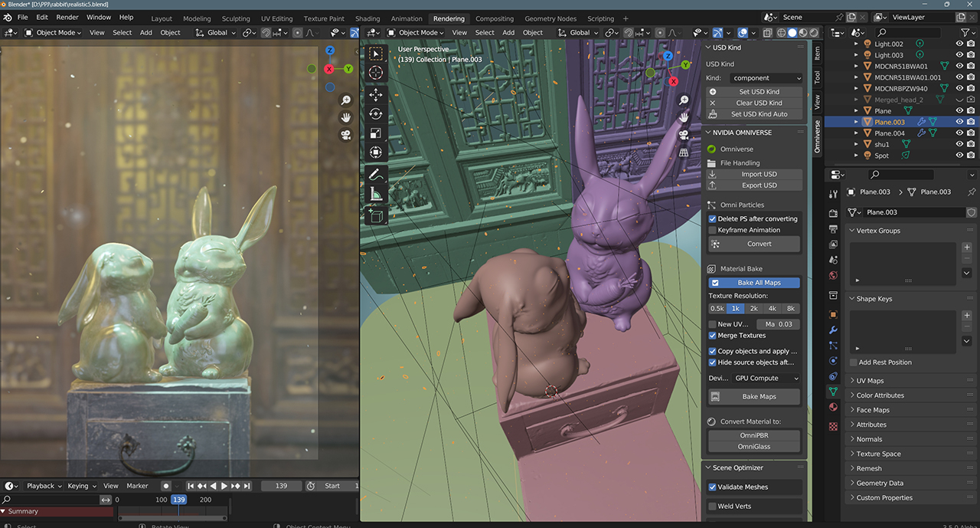The image size is (980, 528).
Task: Click the current frame field showing 139
Action: click(x=281, y=486)
